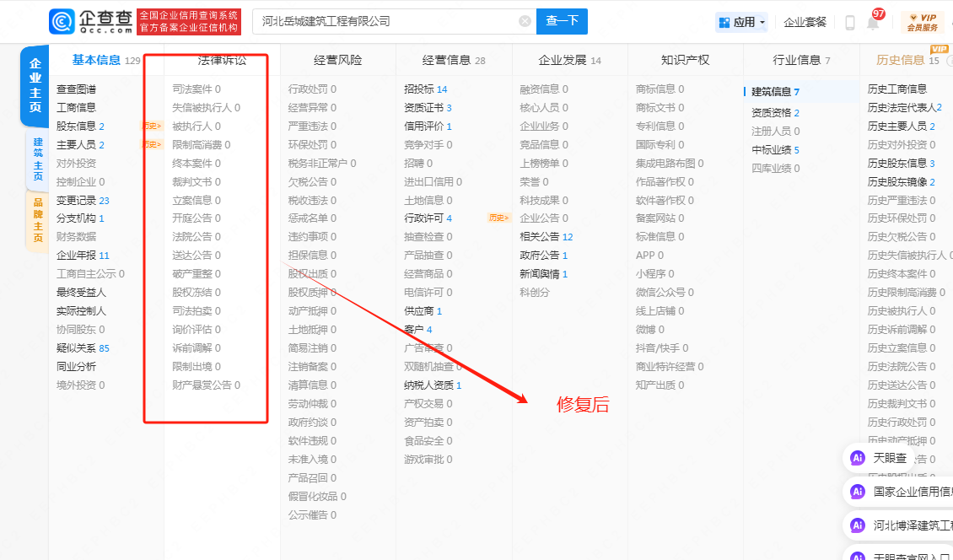
Task: Click the 历史 tag beside 股东信息
Action: click(151, 126)
